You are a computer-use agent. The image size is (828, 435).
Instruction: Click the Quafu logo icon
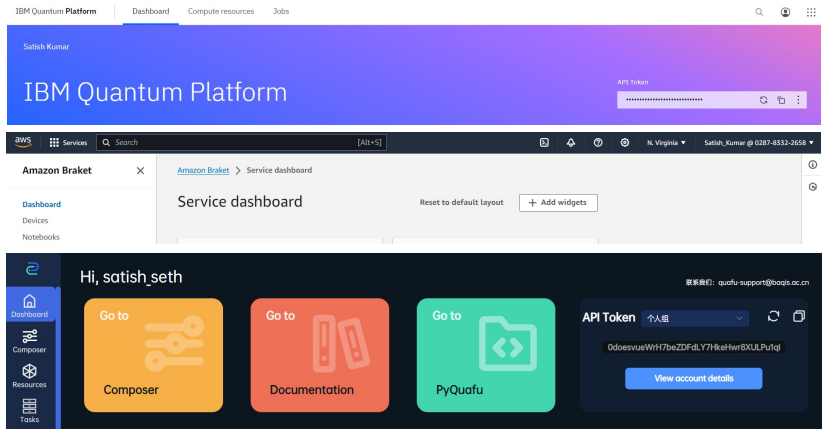[x=32, y=269]
